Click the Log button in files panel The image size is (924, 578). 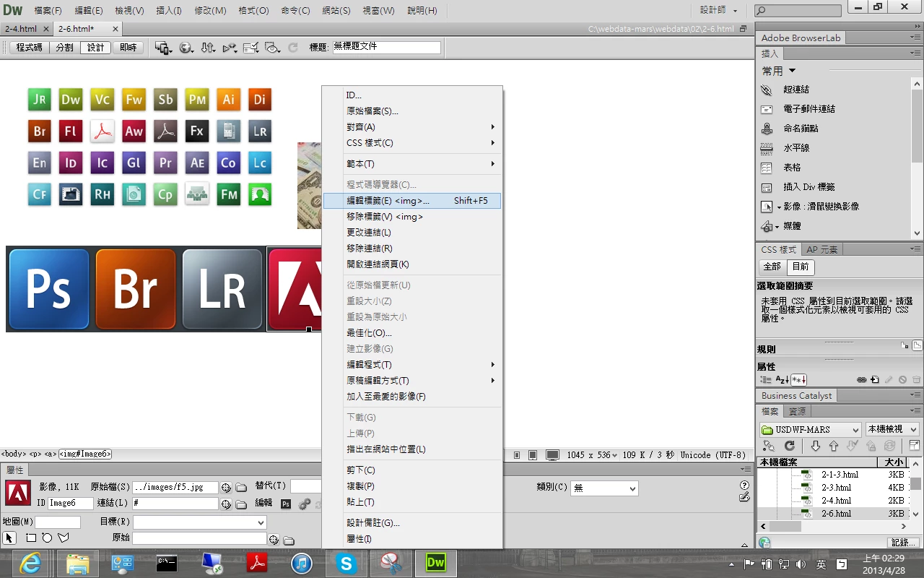[x=904, y=542]
